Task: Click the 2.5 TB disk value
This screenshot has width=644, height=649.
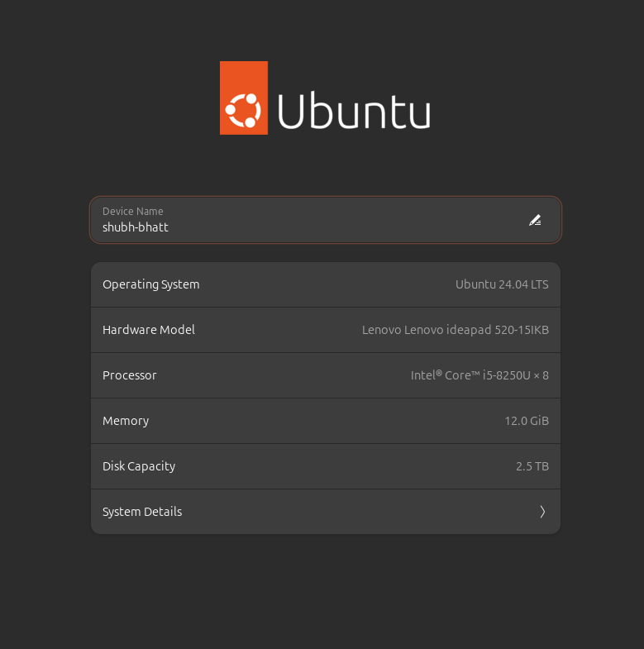Action: point(532,466)
